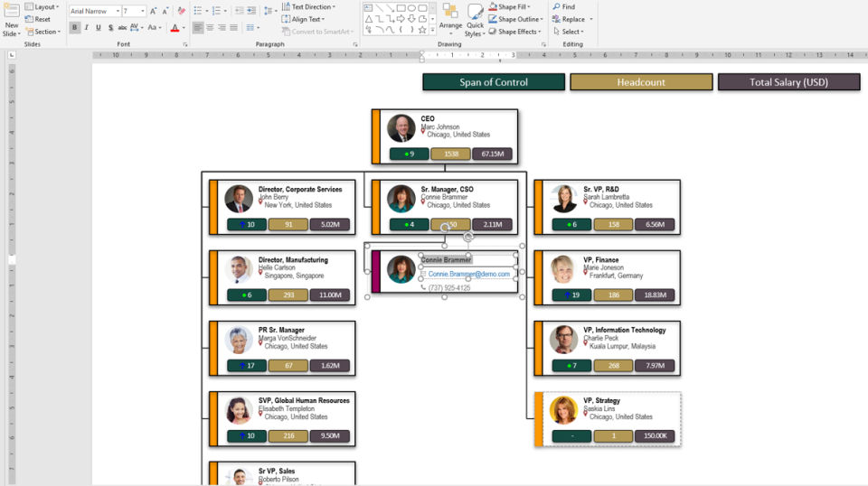This screenshot has width=868, height=486.
Task: Open the Align Text dropdown
Action: tap(304, 19)
